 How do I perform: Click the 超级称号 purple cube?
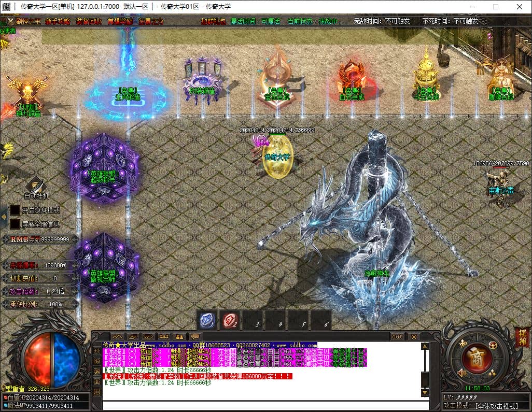pyautogui.click(x=103, y=168)
